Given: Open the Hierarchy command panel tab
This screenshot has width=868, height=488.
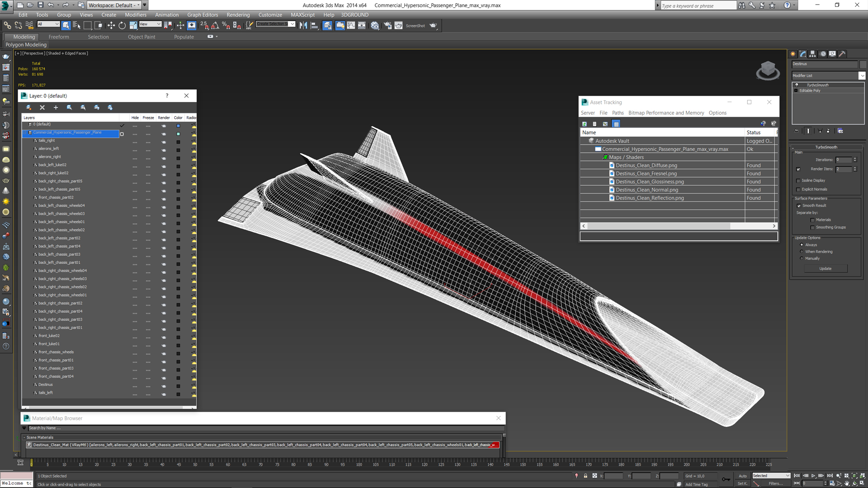Looking at the screenshot, I should pos(813,54).
